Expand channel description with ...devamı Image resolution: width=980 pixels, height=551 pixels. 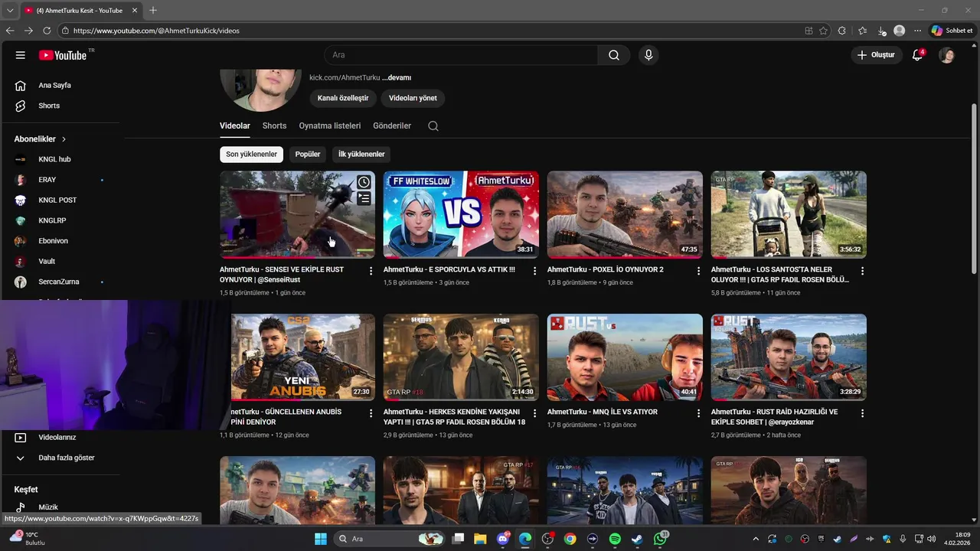(397, 77)
